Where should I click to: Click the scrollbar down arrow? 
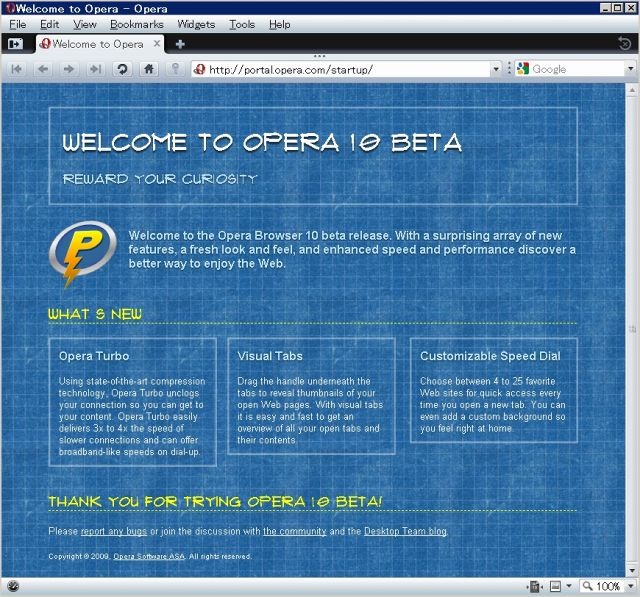click(632, 570)
